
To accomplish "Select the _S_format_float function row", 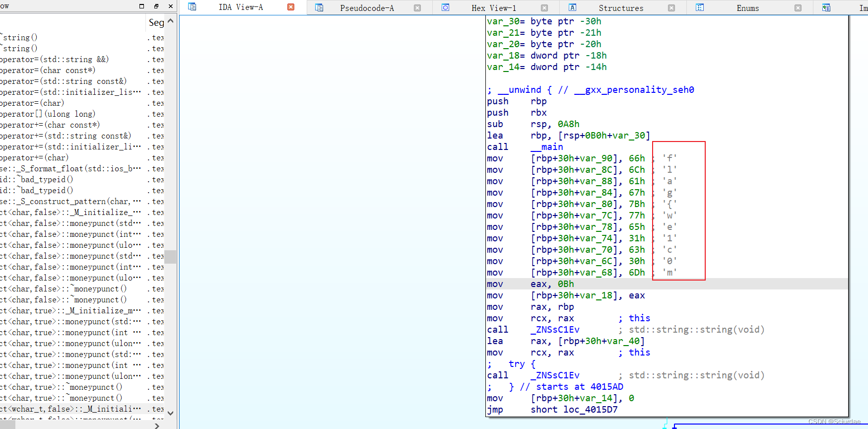I will coord(82,168).
